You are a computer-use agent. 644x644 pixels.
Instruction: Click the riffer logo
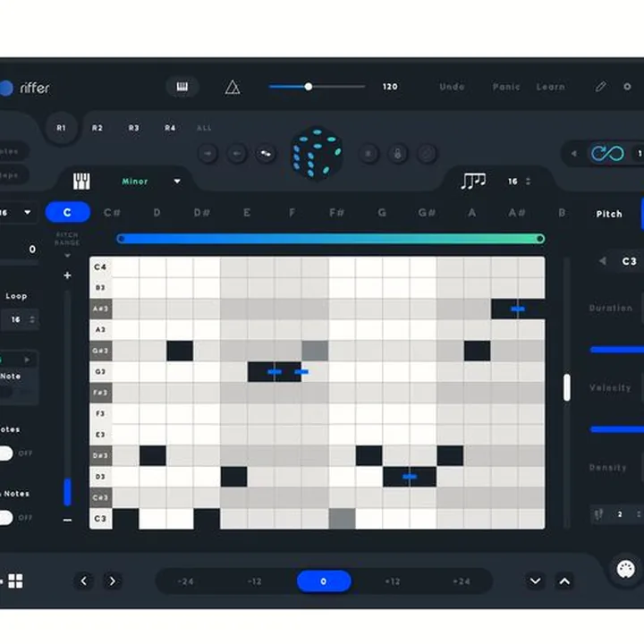pos(25,88)
